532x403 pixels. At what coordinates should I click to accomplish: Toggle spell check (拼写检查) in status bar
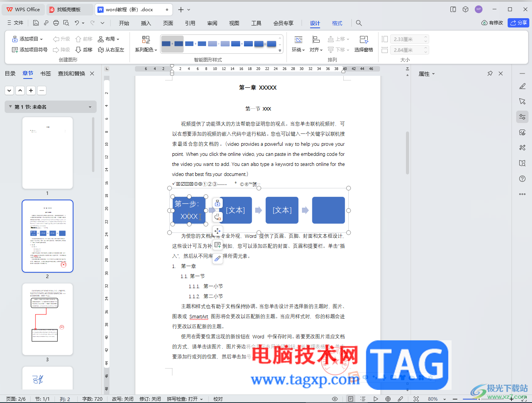click(x=185, y=399)
